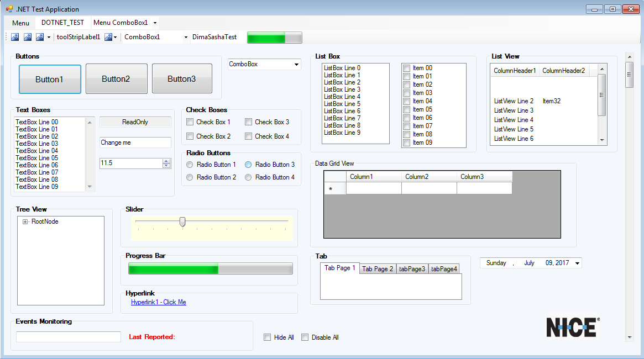Click the up arrow on the 11.5 spinner

tap(166, 161)
